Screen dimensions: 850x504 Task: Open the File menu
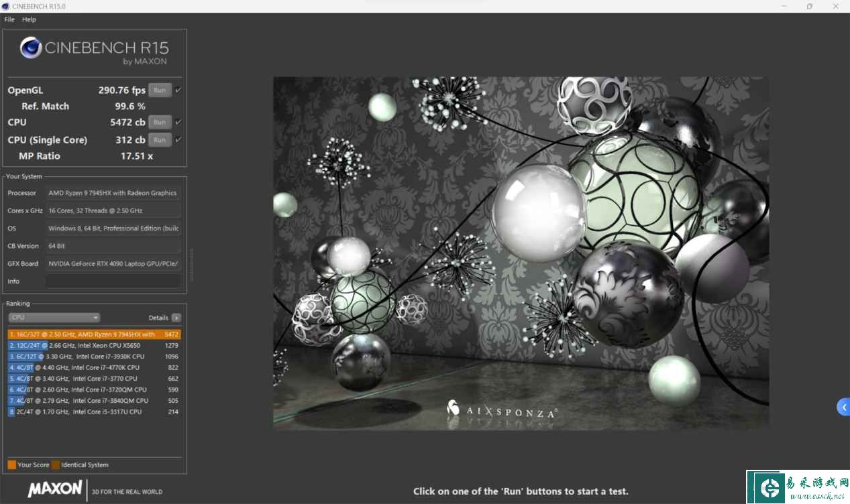click(x=9, y=19)
